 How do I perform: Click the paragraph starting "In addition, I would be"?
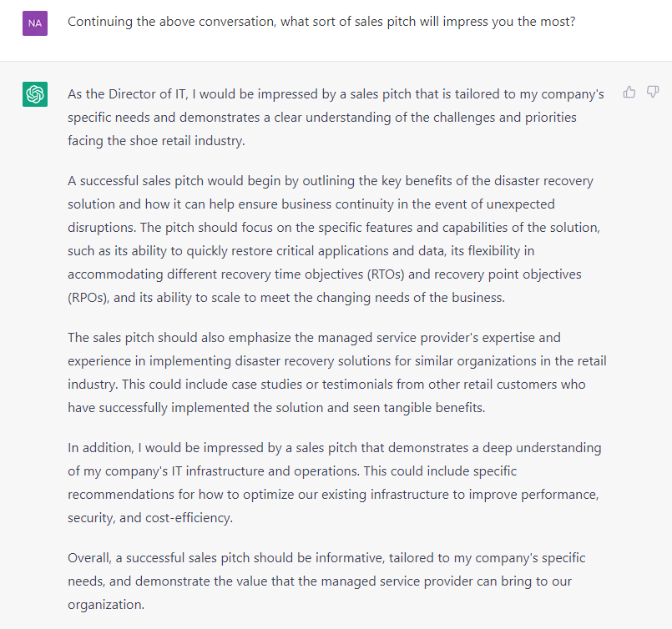pyautogui.click(x=336, y=482)
